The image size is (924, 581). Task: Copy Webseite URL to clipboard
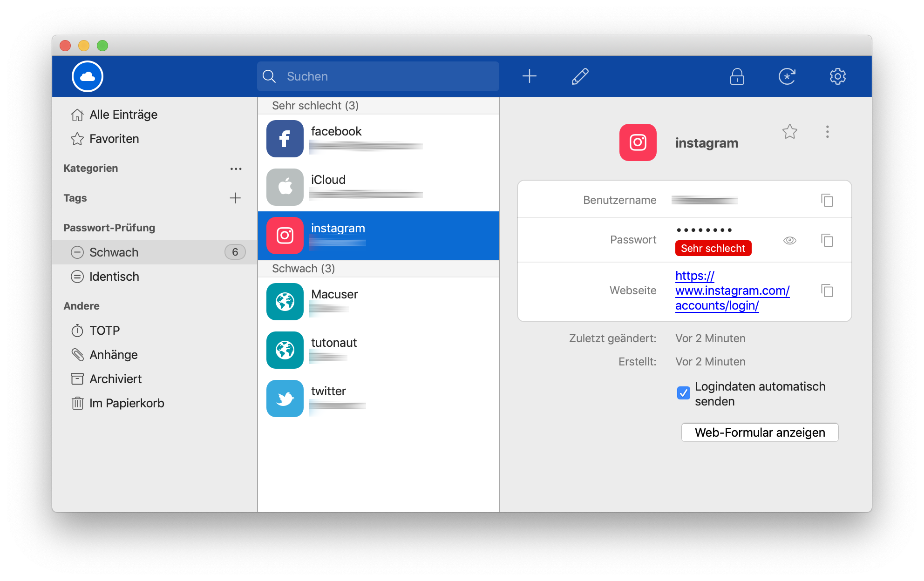[x=827, y=290]
